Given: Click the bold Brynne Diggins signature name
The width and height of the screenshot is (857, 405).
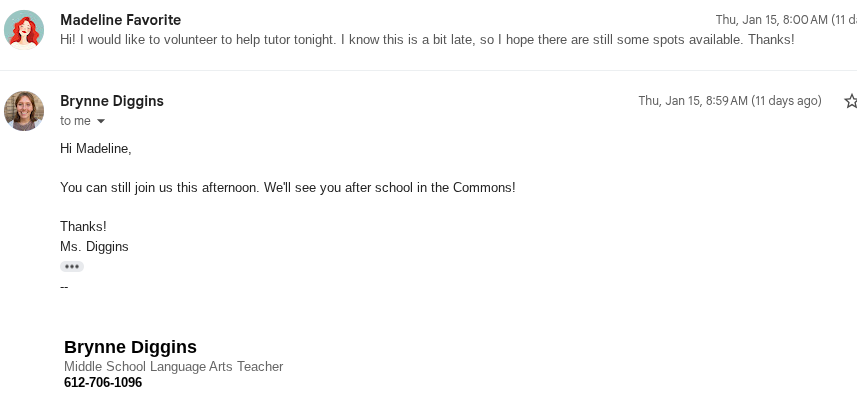Looking at the screenshot, I should [130, 347].
